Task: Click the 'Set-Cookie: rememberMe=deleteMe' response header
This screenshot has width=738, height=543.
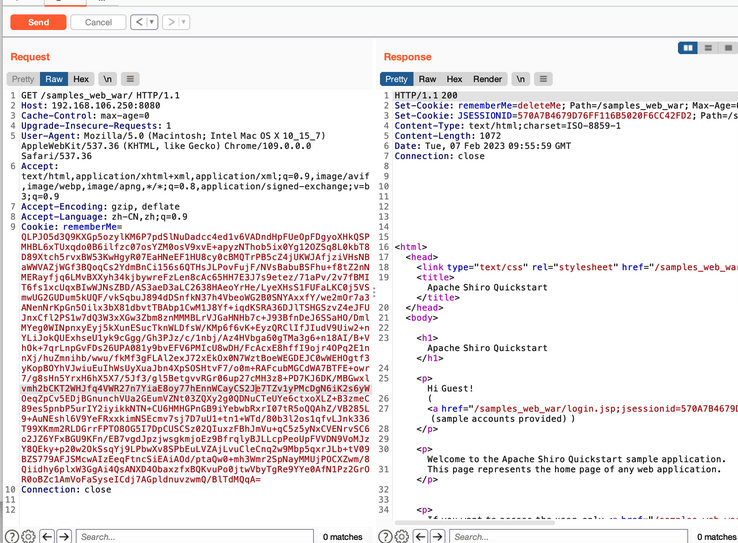Action: tap(566, 106)
